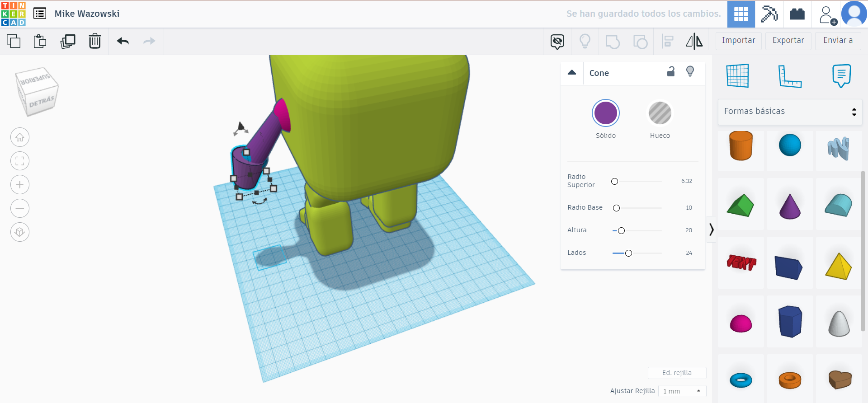Open the user profile avatar
Image resolution: width=868 pixels, height=403 pixels.
click(854, 14)
